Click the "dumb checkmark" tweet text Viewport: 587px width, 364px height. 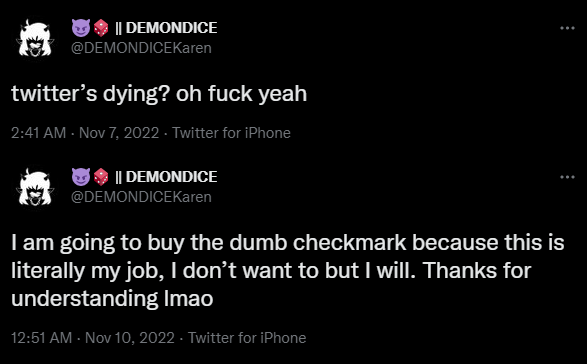[318, 242]
